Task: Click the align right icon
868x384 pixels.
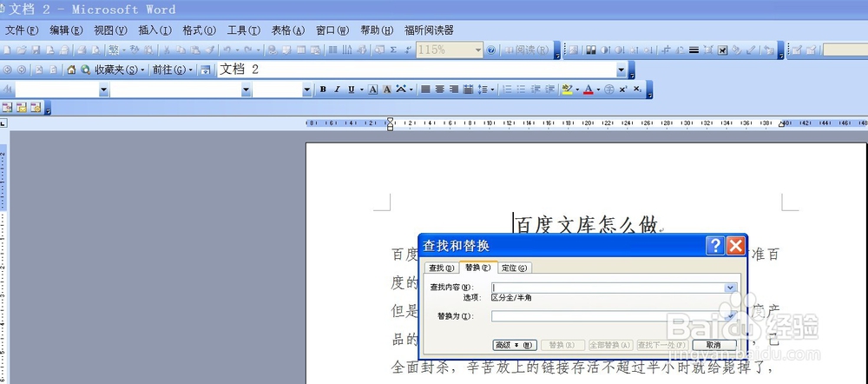Action: coord(454,89)
